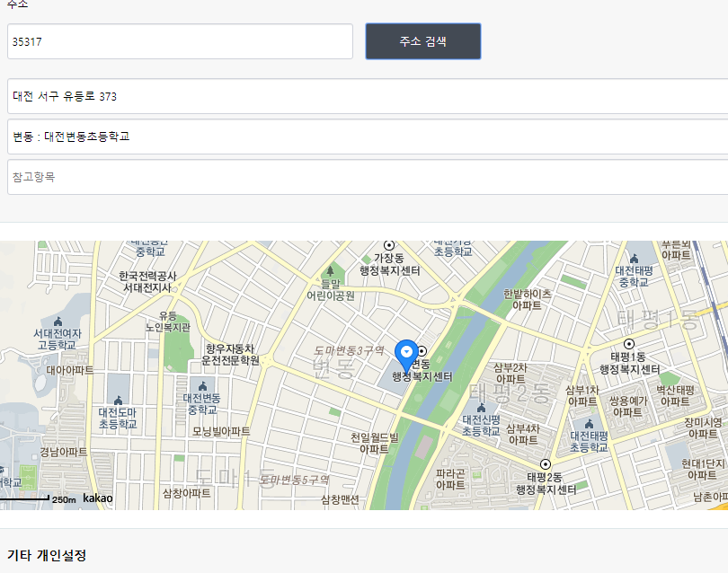This screenshot has height=573, width=728.
Task: Click the 태평1동 행정복지센터 map icon
Action: (x=629, y=344)
